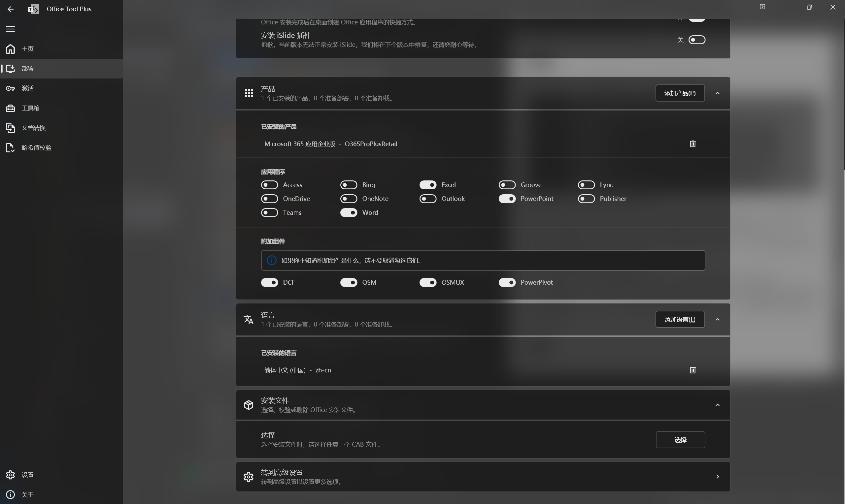Viewport: 845px width, 504px height.
Task: Delete installed Microsoft 365 product via trash icon
Action: (693, 144)
